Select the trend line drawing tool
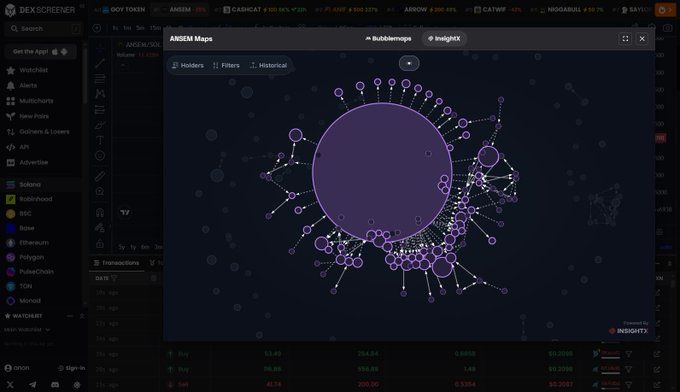The height and width of the screenshot is (392, 680). tap(100, 63)
